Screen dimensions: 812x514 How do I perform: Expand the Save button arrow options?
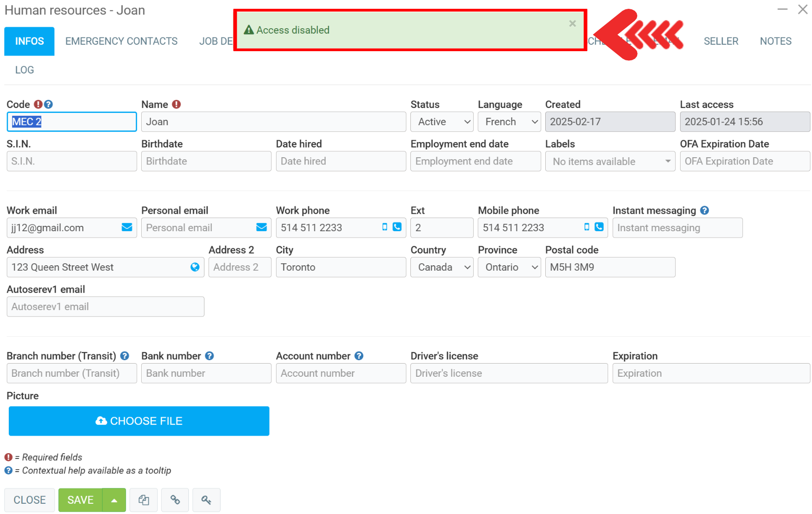(114, 500)
